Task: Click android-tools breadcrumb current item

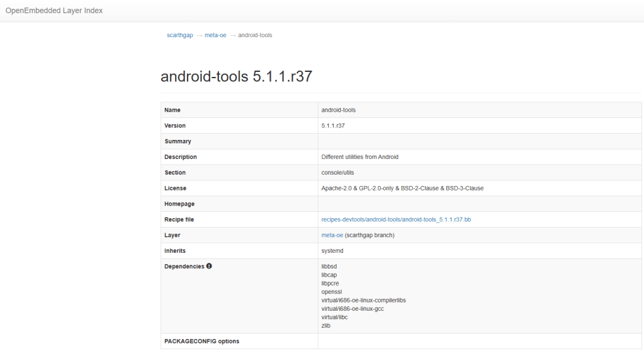Action: click(x=255, y=35)
